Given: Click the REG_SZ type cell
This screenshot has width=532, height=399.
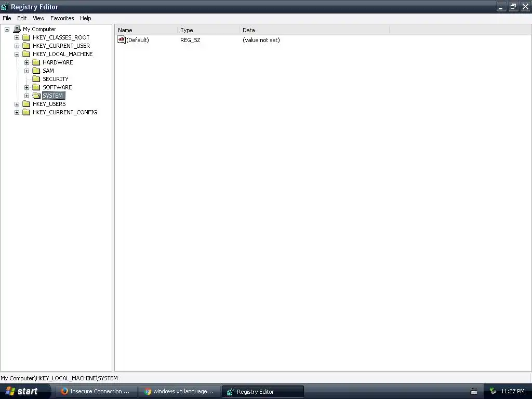Looking at the screenshot, I should tap(190, 40).
